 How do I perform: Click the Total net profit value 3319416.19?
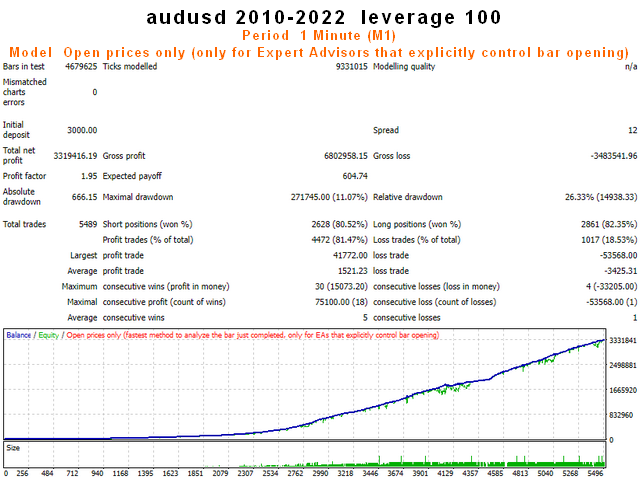pos(75,156)
